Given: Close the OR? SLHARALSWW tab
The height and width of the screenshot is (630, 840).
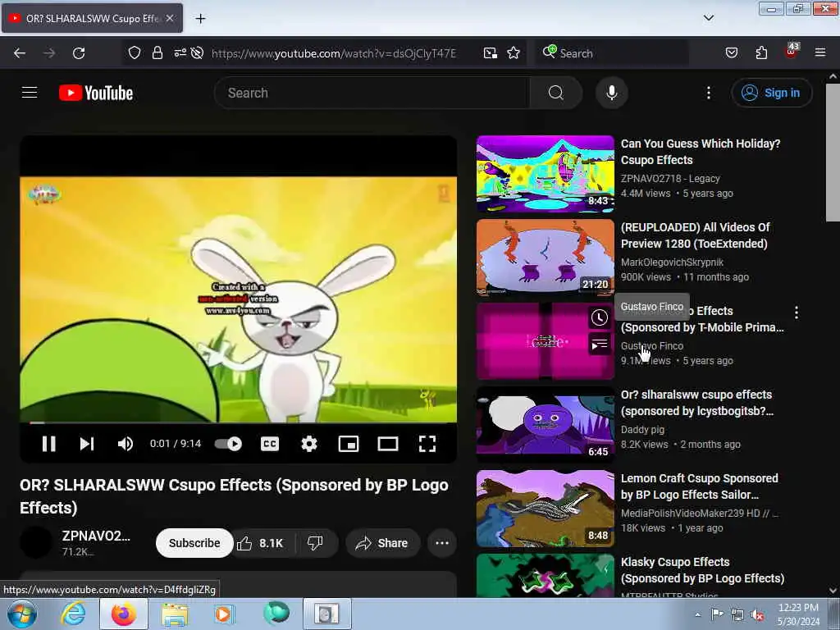Looking at the screenshot, I should (x=170, y=18).
